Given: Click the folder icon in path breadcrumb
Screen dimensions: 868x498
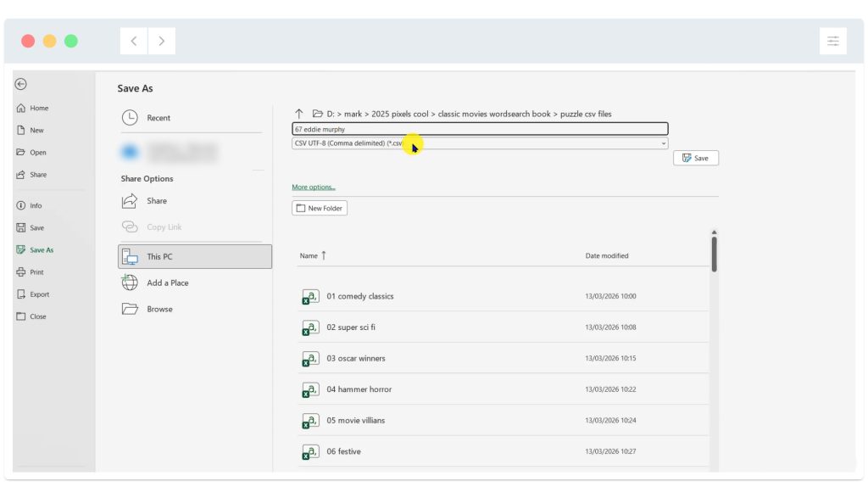Looking at the screenshot, I should pos(317,114).
